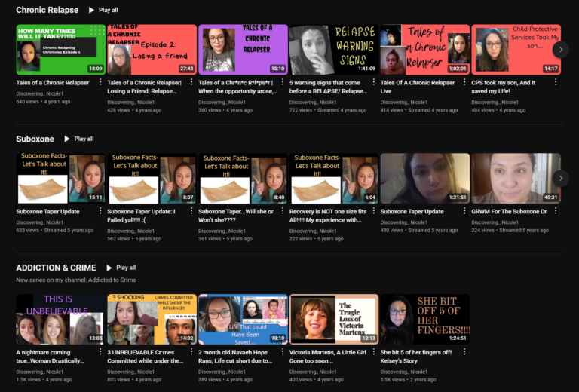579x392 pixels.
Task: Play all ADDICTION & CRIME videos
Action: [121, 268]
